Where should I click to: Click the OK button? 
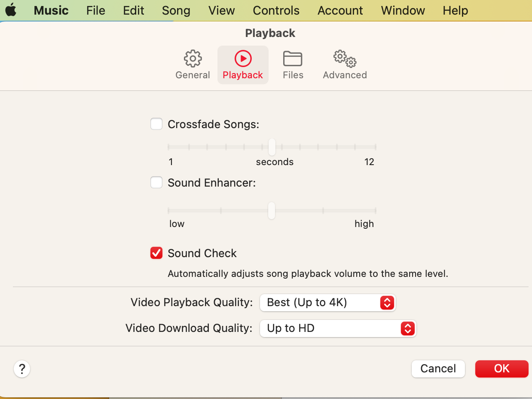(502, 369)
